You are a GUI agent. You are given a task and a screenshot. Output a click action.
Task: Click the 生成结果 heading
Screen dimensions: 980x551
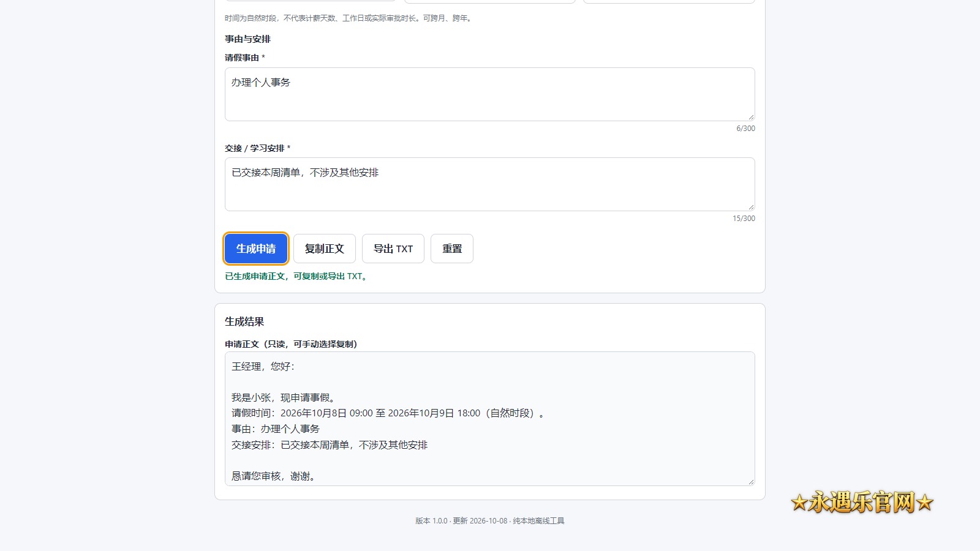pos(244,321)
